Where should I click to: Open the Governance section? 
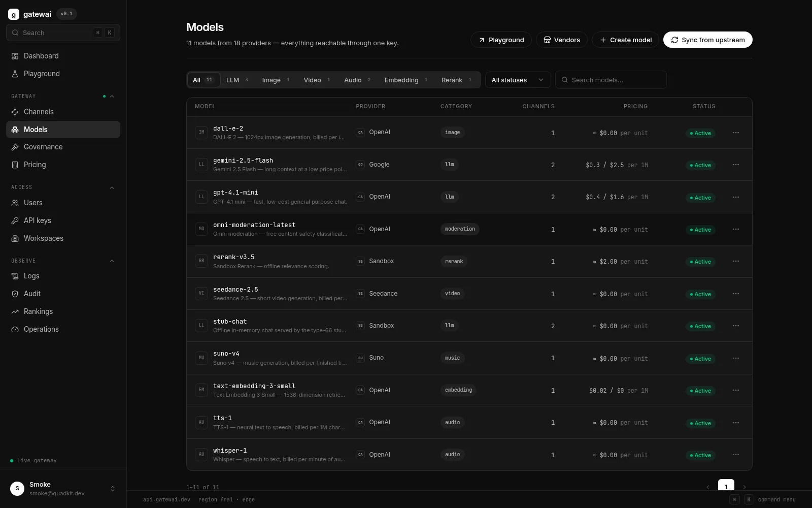click(x=63, y=147)
